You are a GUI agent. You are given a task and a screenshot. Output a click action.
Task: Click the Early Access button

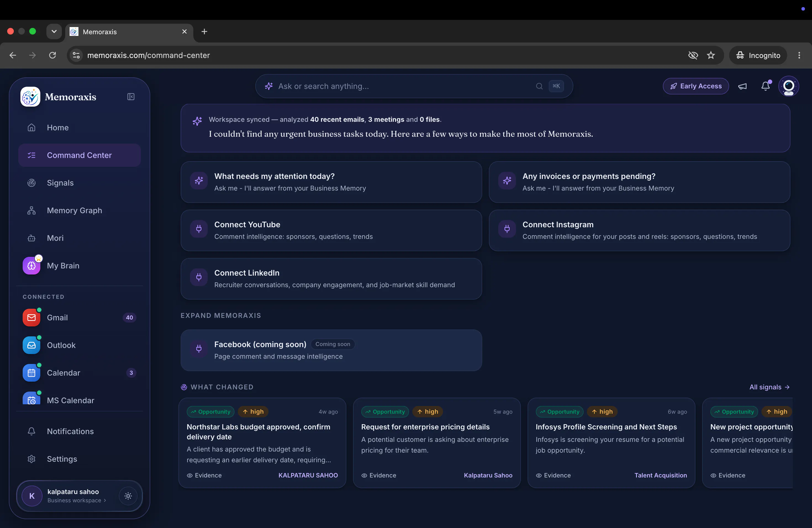click(696, 86)
